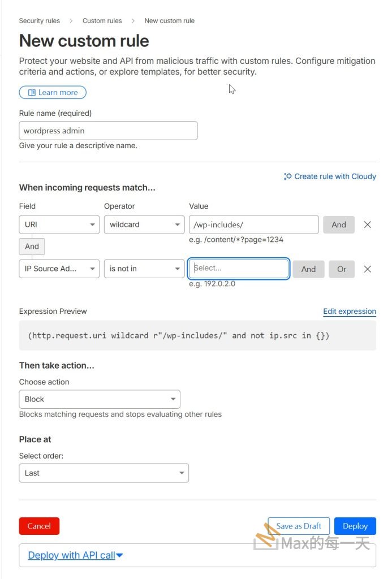
Task: Click the Edit expression link
Action: pyautogui.click(x=349, y=312)
